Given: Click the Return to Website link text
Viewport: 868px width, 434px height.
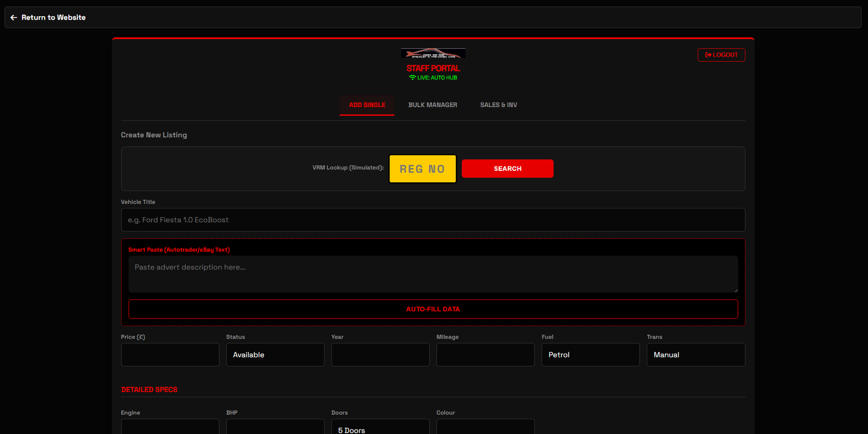Looking at the screenshot, I should click(53, 17).
